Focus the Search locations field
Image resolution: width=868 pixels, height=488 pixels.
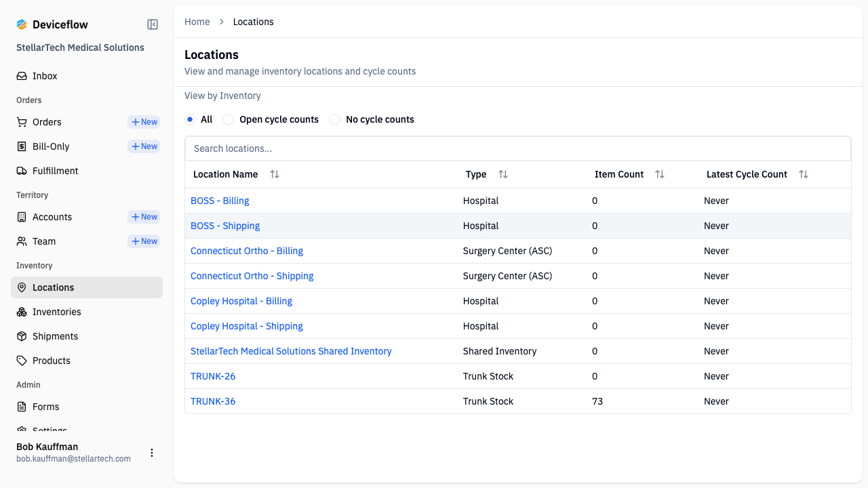coord(518,148)
